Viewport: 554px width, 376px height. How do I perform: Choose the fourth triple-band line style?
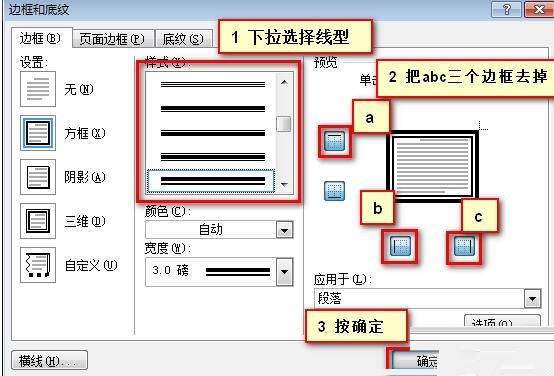click(x=213, y=157)
